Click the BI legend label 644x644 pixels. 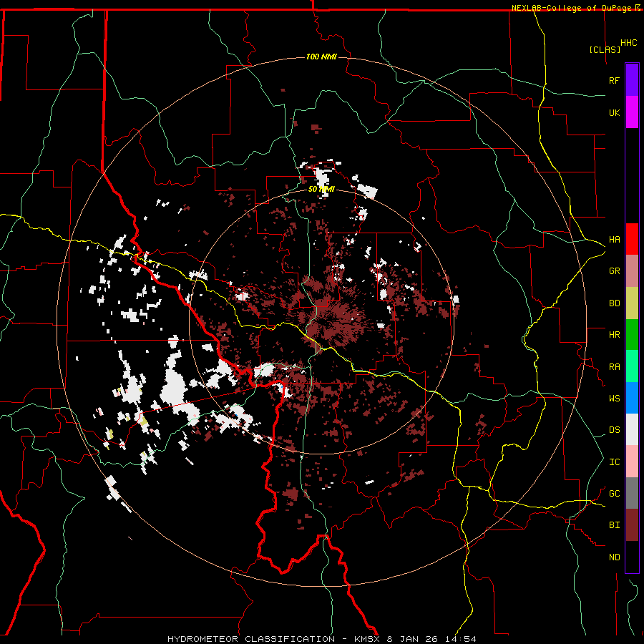point(614,525)
